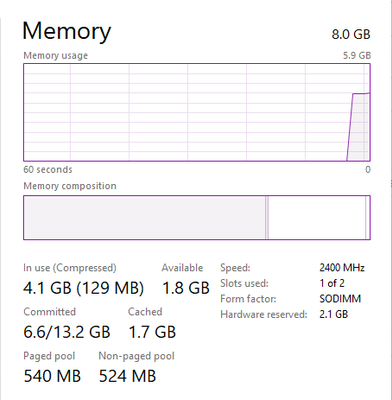Click the 60 seconds axis label
Image resolution: width=392 pixels, height=400 pixels.
pos(48,169)
